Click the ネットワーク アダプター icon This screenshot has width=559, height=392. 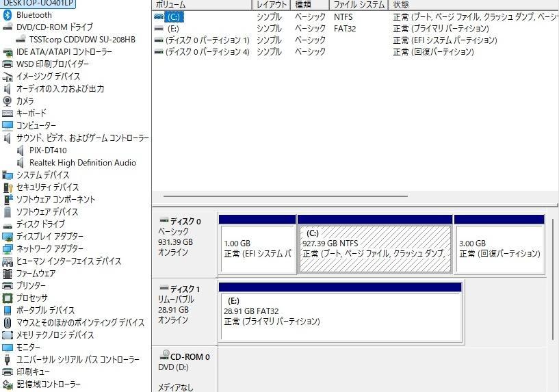(7, 249)
